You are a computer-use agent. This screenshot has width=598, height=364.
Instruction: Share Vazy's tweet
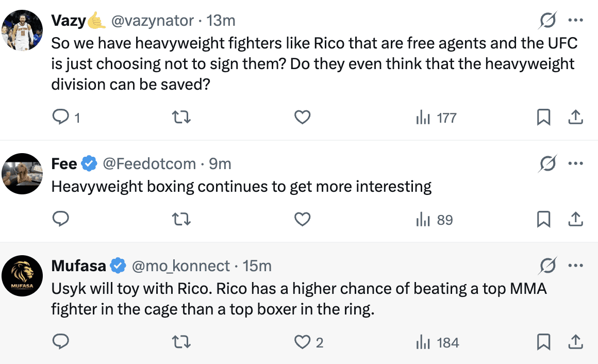pyautogui.click(x=575, y=118)
